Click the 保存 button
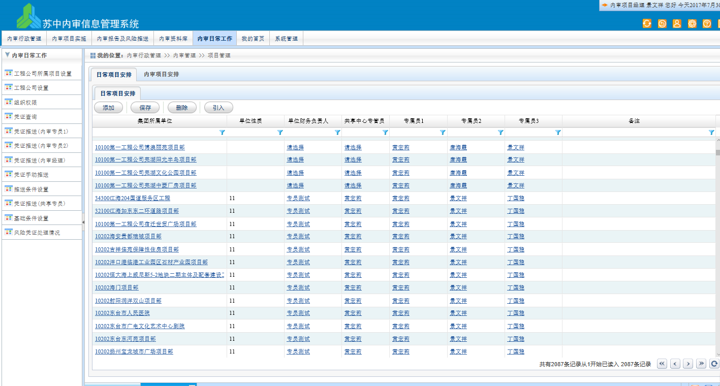The image size is (720, 386). click(x=145, y=107)
